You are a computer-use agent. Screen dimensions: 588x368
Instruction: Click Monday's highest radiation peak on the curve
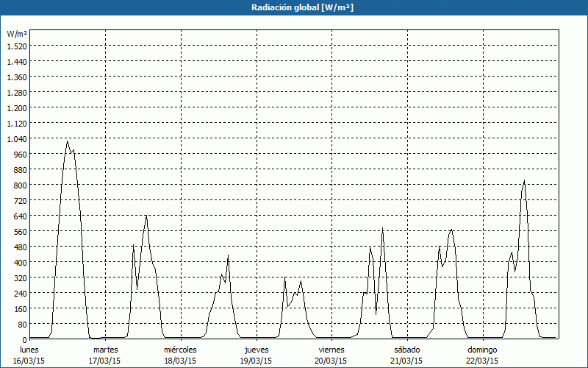(x=68, y=141)
